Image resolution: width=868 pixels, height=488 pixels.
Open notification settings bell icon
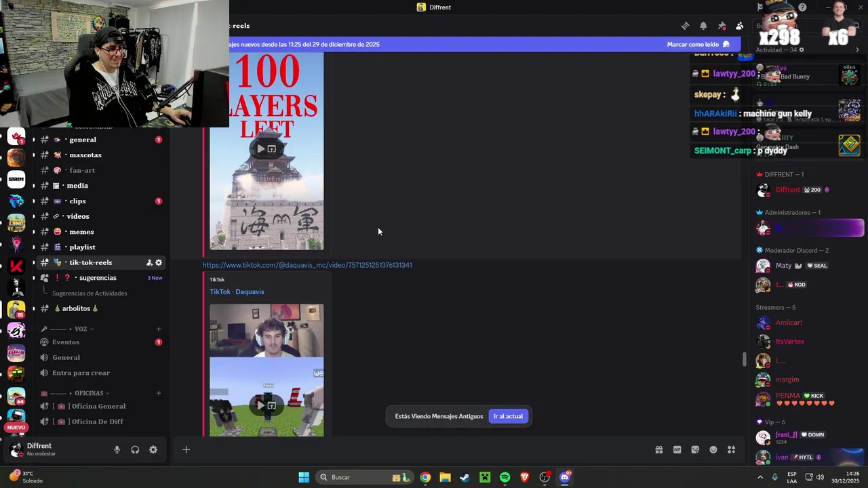[703, 26]
